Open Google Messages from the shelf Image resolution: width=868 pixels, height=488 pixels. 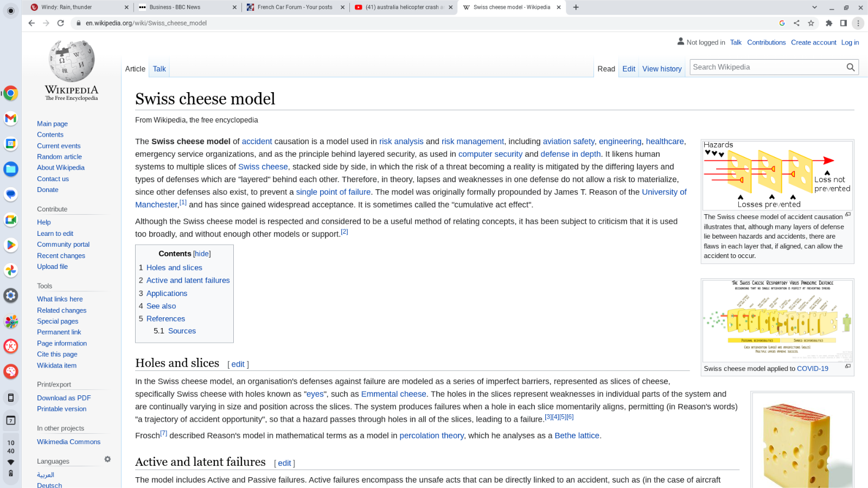click(x=11, y=194)
